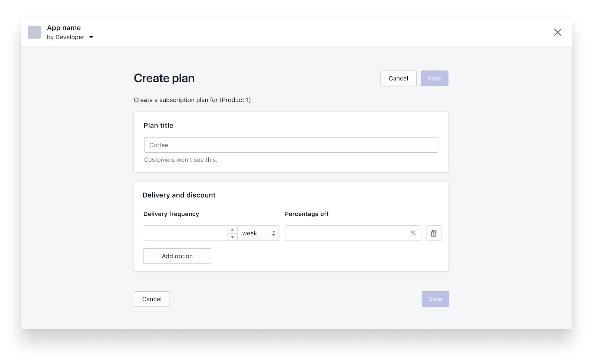Click the 'Delivery frequency' label
The height and width of the screenshot is (364, 593).
(171, 214)
